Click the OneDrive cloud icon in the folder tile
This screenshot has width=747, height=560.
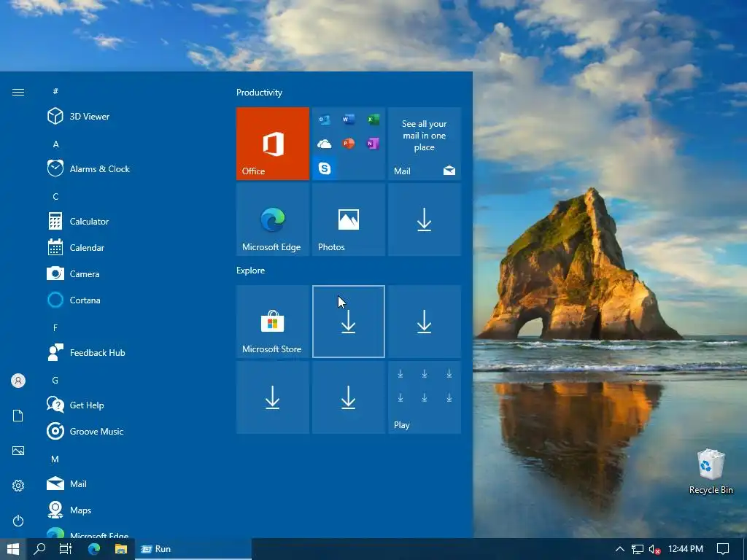tap(325, 144)
